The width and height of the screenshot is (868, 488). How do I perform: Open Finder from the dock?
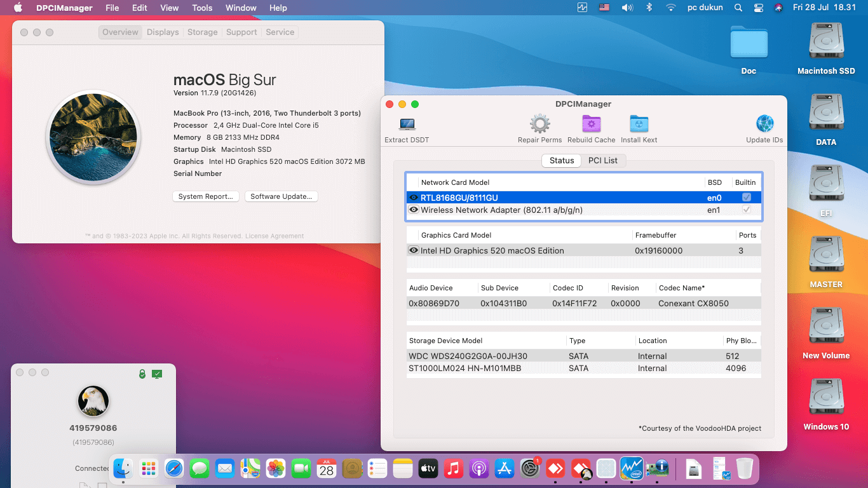point(123,469)
